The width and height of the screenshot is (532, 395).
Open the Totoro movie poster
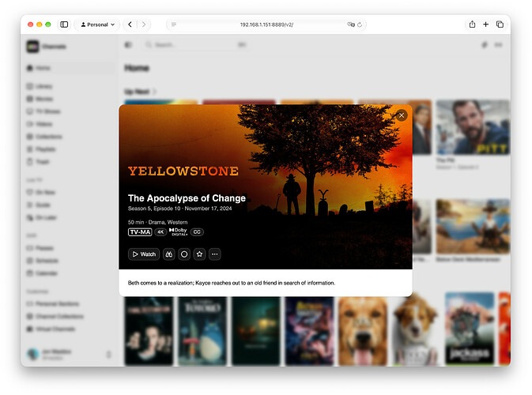coord(202,331)
